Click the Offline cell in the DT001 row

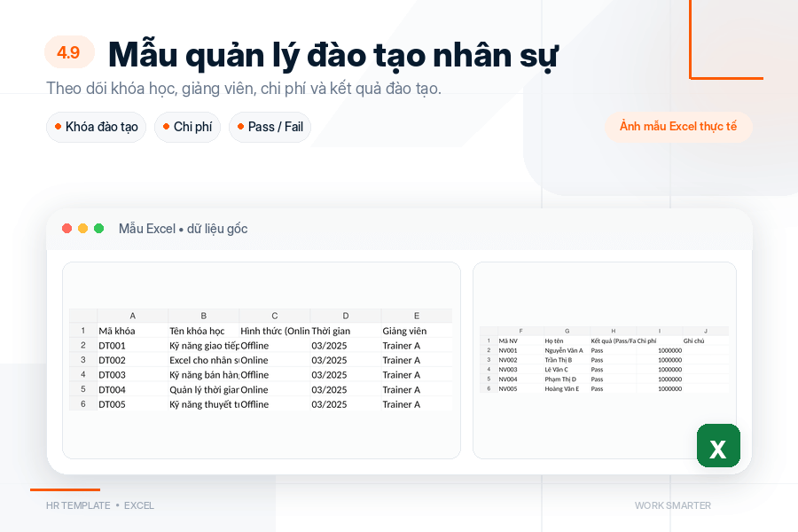tap(275, 346)
